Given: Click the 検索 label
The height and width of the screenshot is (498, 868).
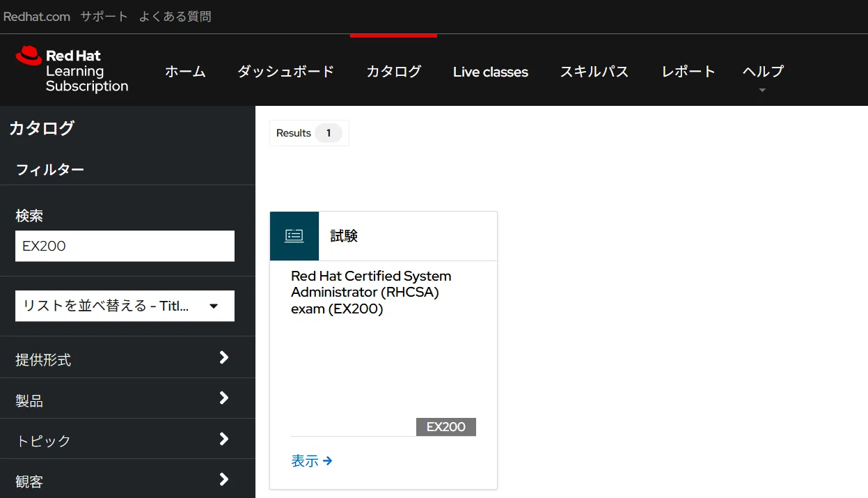Looking at the screenshot, I should [29, 216].
